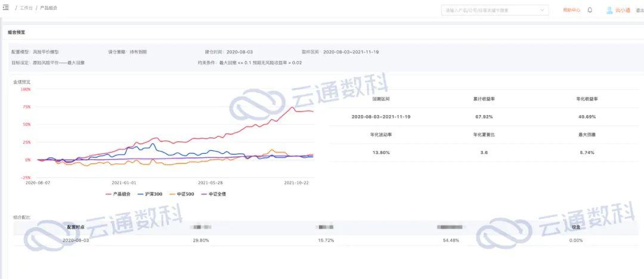Focus the product/company search input
The width and height of the screenshot is (644, 279).
click(x=490, y=10)
